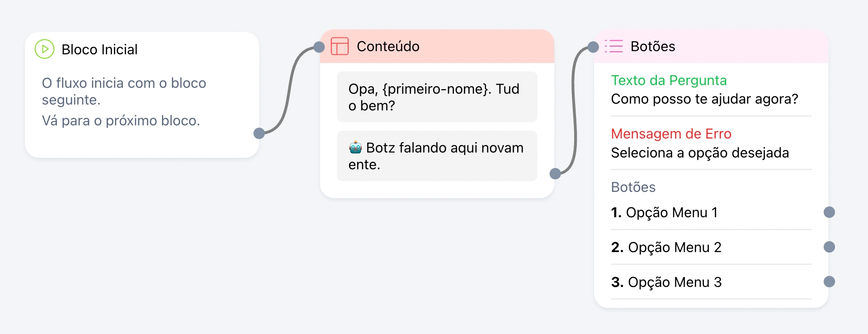Image resolution: width=868 pixels, height=334 pixels.
Task: Select button option "2. Opção Menu 2"
Action: pyautogui.click(x=666, y=248)
